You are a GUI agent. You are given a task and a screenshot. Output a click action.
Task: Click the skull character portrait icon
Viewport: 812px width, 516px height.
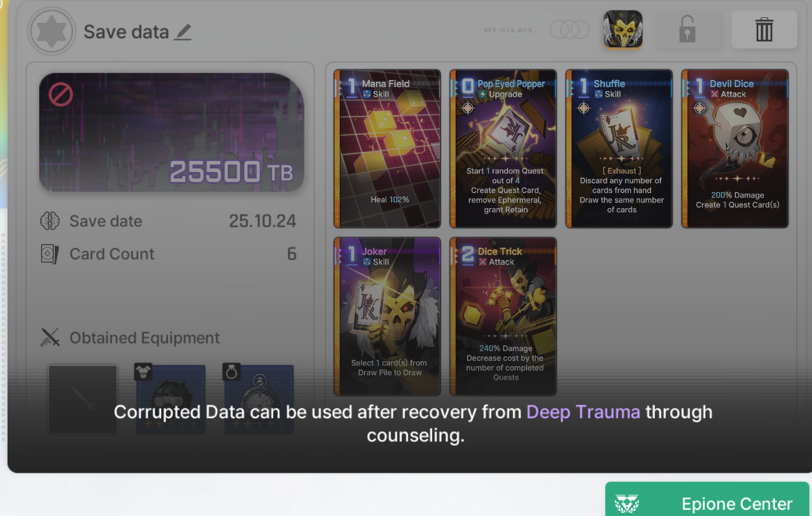click(623, 29)
